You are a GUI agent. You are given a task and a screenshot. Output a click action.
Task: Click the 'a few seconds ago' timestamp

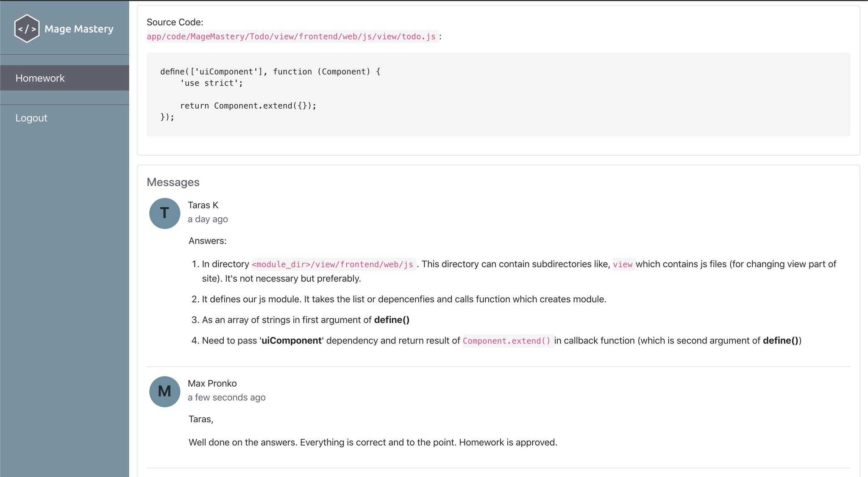[226, 397]
